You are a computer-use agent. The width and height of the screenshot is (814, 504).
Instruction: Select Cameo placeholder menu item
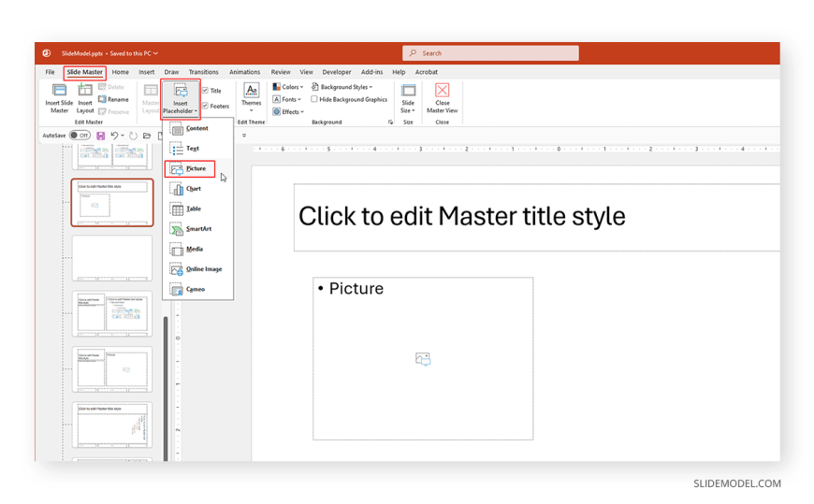(197, 289)
